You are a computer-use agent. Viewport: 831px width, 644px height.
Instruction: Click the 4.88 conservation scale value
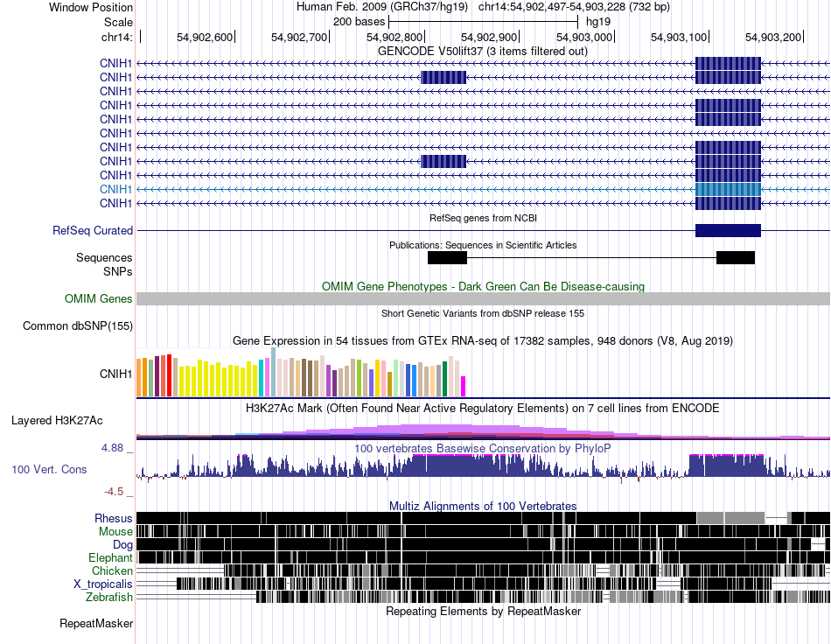tap(112, 448)
